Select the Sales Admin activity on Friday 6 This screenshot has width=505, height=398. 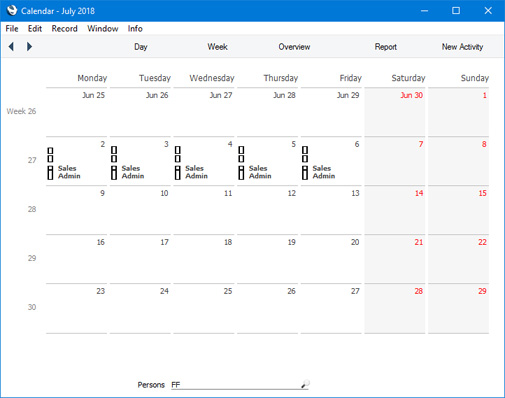(324, 172)
